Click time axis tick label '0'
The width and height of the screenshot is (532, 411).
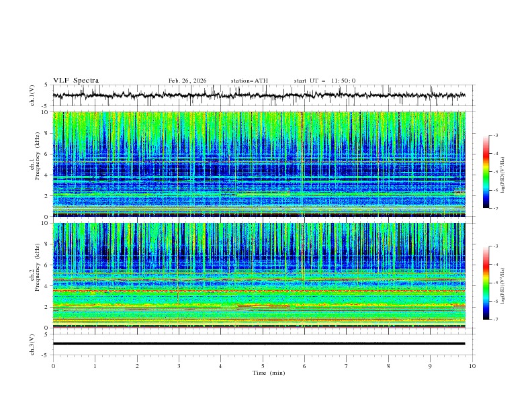(53, 366)
